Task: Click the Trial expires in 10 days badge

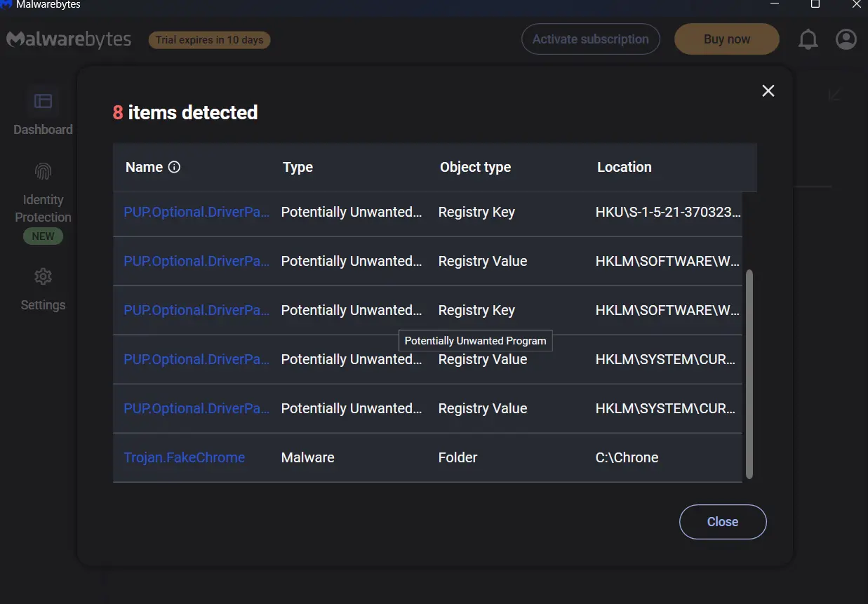Action: pyautogui.click(x=209, y=40)
